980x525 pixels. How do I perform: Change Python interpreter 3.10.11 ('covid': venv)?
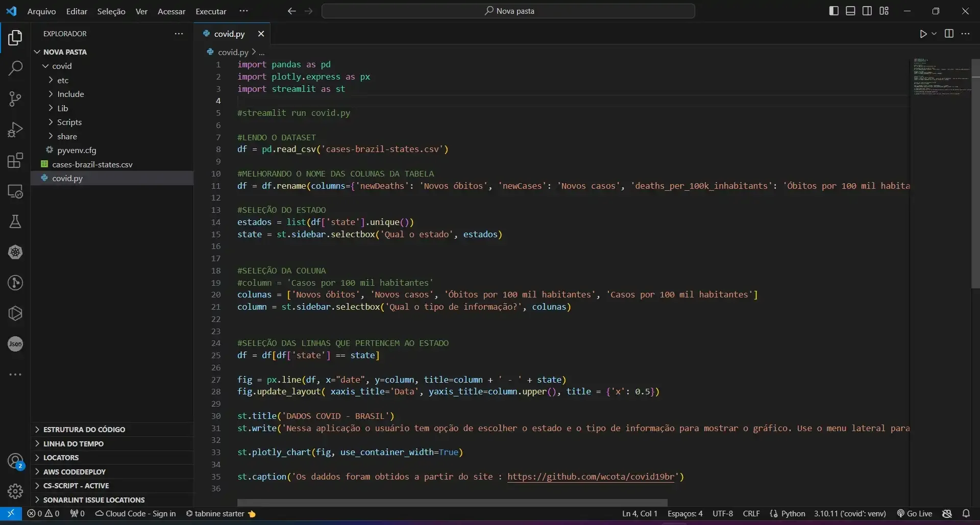pos(850,514)
